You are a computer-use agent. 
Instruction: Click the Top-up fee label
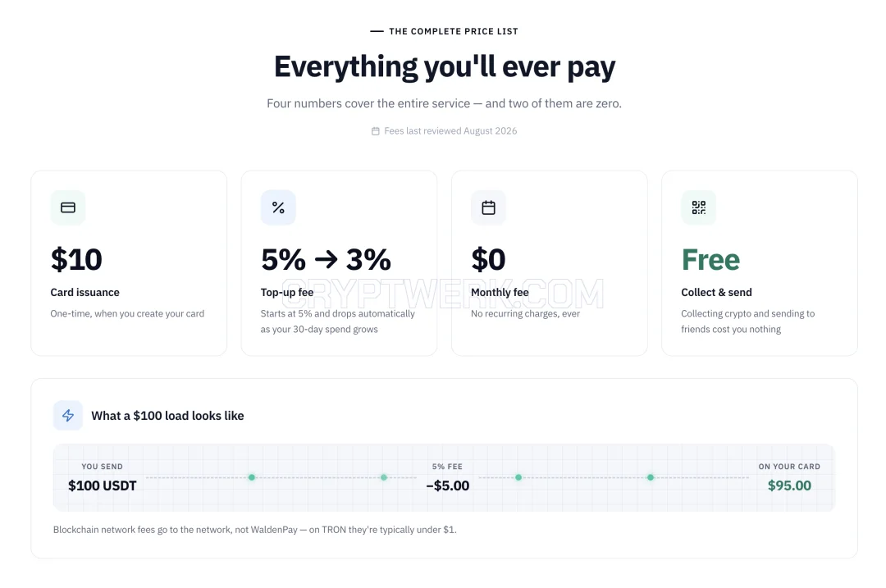pos(287,293)
